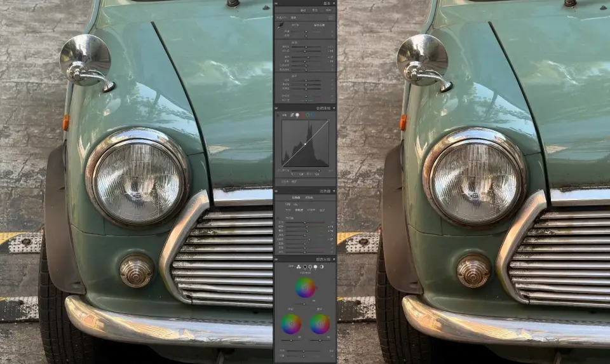This screenshot has width=610, height=364.
Task: Toggle the Tone Curve panel visibility switch
Action: point(276,108)
